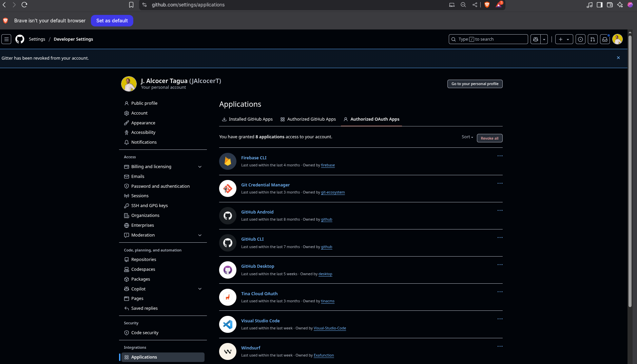Click the Windsurf app logo

click(x=228, y=351)
